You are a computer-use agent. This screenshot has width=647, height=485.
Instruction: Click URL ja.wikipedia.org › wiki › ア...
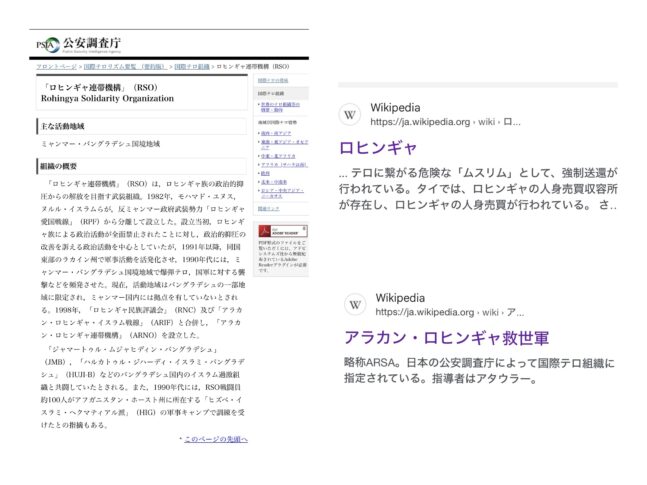click(450, 312)
